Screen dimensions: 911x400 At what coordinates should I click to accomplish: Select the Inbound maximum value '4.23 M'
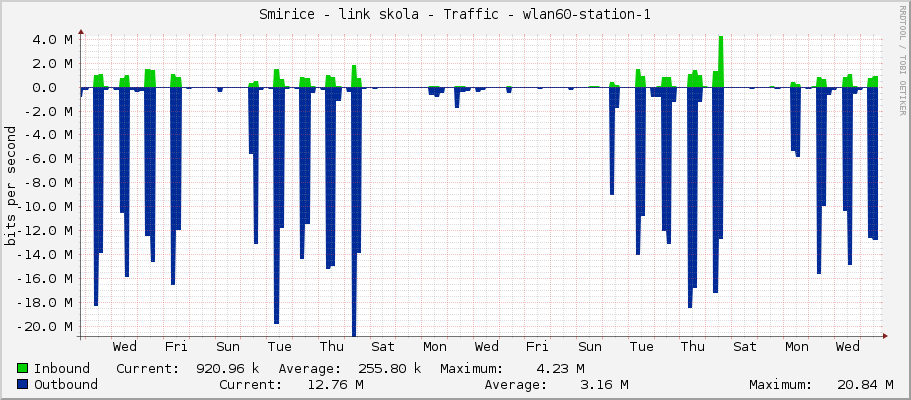pyautogui.click(x=560, y=369)
